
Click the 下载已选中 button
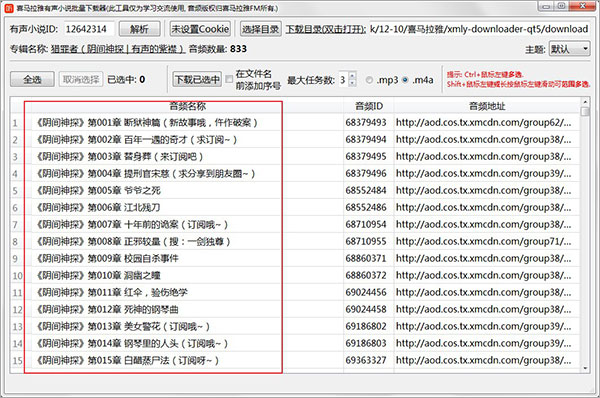pyautogui.click(x=197, y=80)
